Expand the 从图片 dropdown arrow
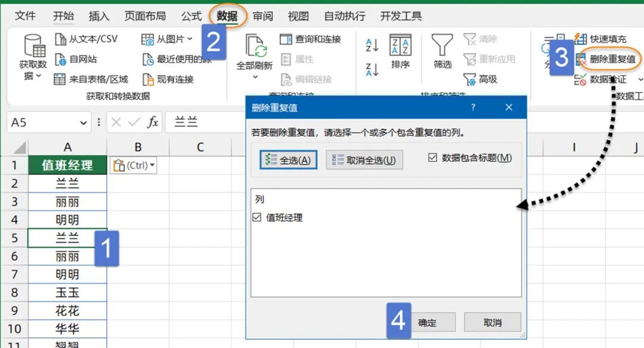 point(190,39)
